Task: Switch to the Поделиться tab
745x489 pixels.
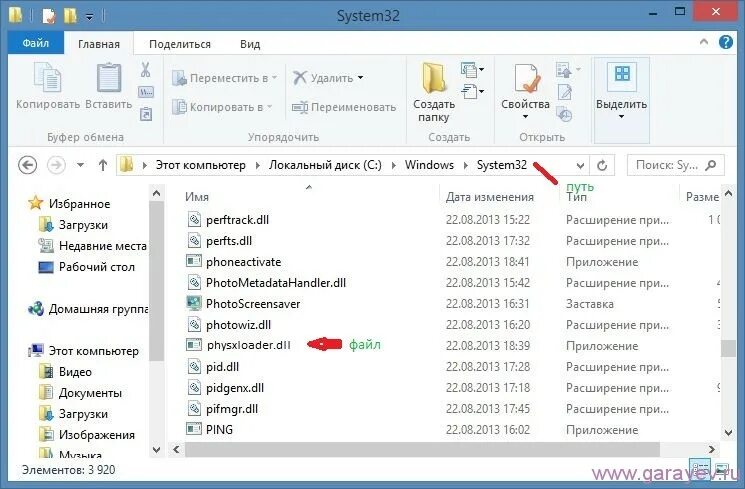Action: click(180, 44)
